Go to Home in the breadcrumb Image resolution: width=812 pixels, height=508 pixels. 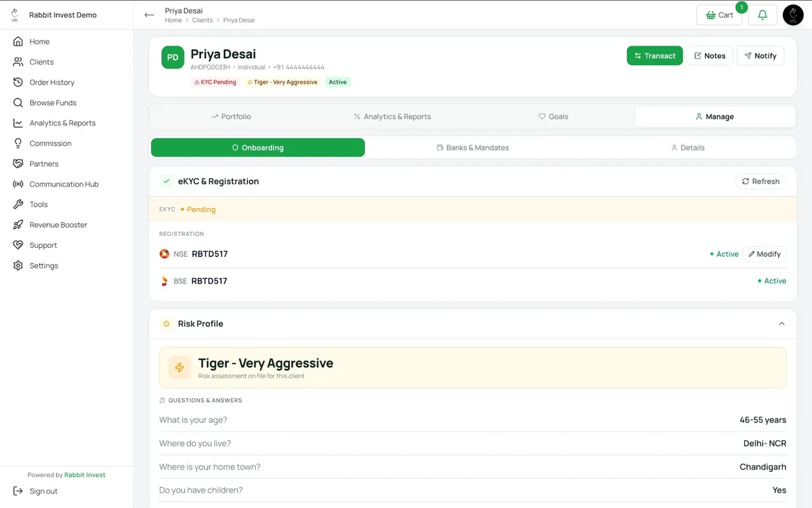[x=173, y=20]
